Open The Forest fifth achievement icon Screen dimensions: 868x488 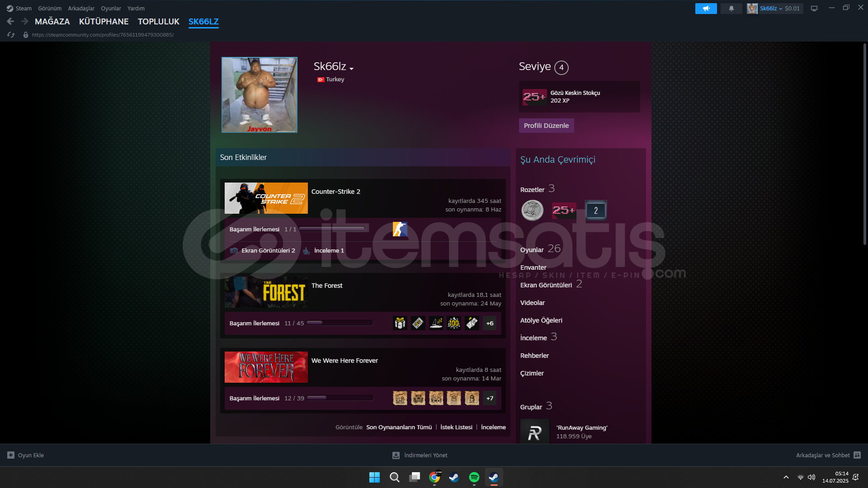(472, 323)
